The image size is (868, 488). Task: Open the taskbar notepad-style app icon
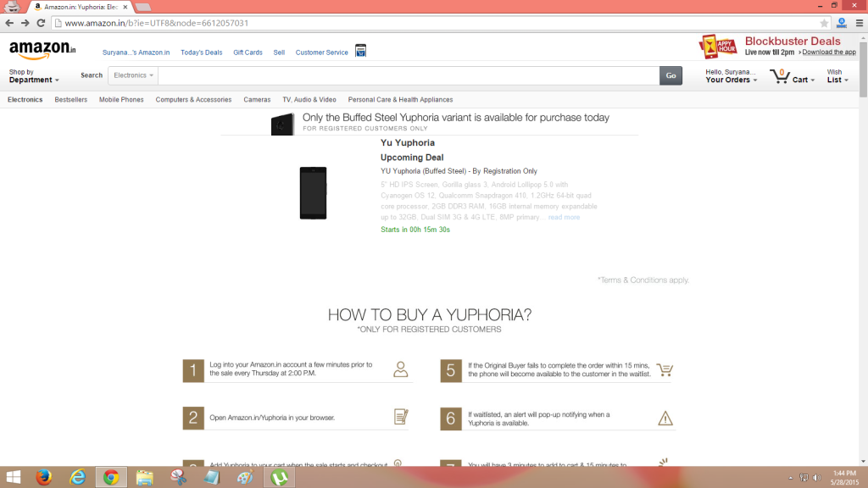point(211,477)
